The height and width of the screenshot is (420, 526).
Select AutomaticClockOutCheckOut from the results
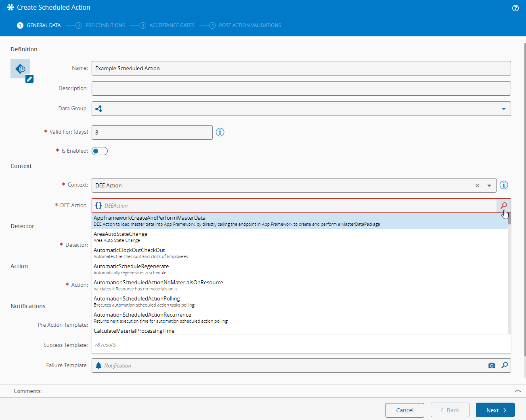(x=129, y=253)
